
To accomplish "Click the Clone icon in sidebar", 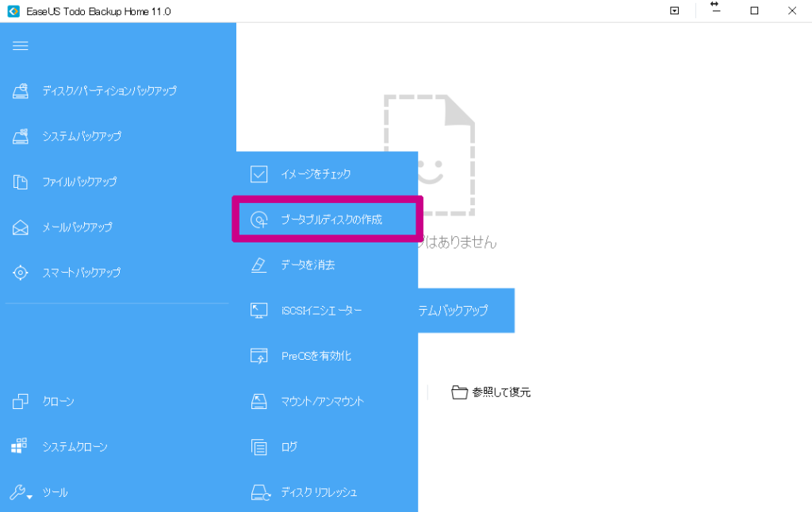I will pos(21,402).
